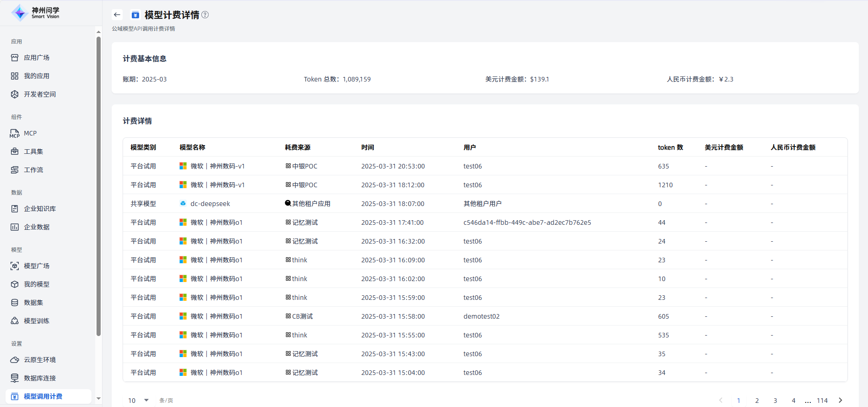Viewport: 868px width, 407px height.
Task: Click the 模型训练 icon in sidebar
Action: pyautogui.click(x=15, y=321)
